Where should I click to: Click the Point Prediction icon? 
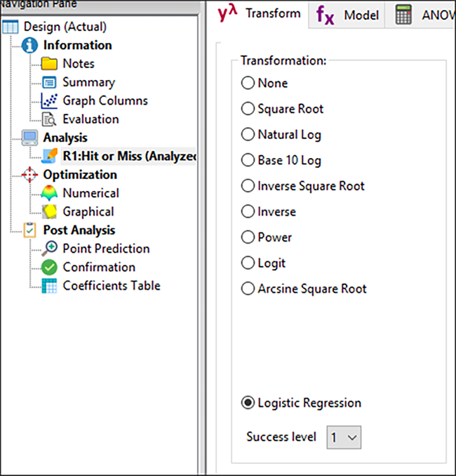[x=50, y=249]
